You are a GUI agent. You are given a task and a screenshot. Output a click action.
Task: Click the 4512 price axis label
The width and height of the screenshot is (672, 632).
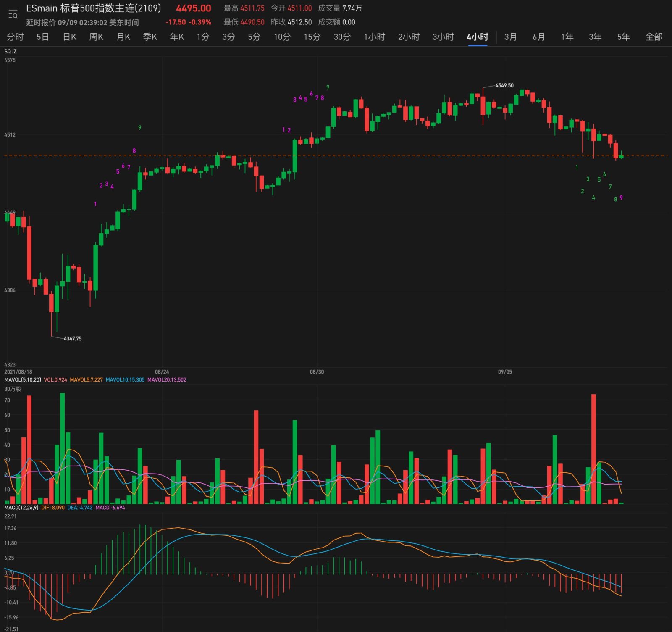pyautogui.click(x=10, y=135)
